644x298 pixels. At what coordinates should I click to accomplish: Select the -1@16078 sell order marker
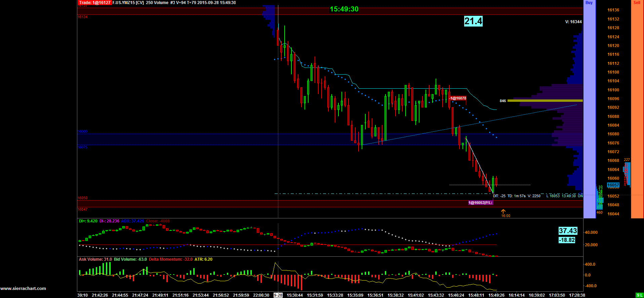pyautogui.click(x=458, y=98)
